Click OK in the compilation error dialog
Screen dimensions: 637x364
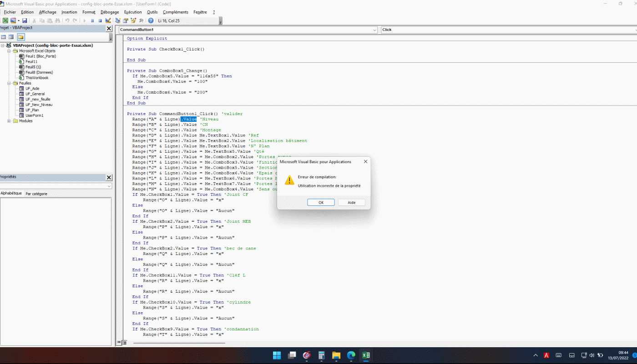click(x=321, y=202)
